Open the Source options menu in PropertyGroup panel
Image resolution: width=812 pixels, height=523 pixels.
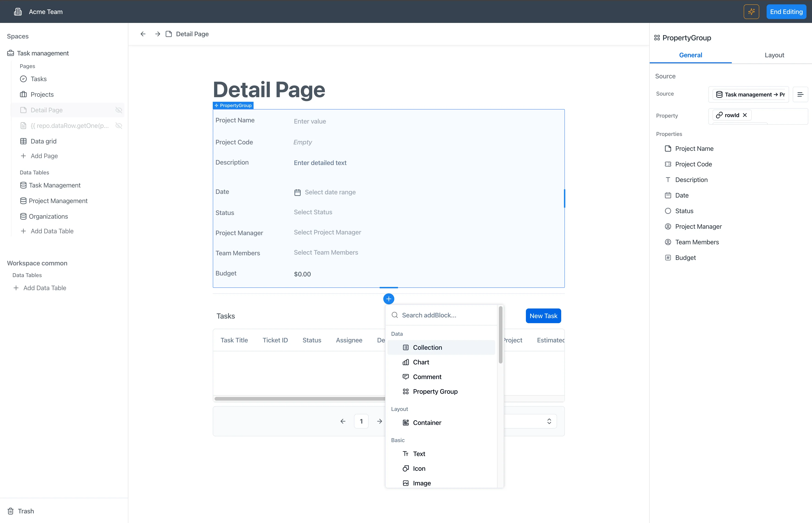click(801, 94)
